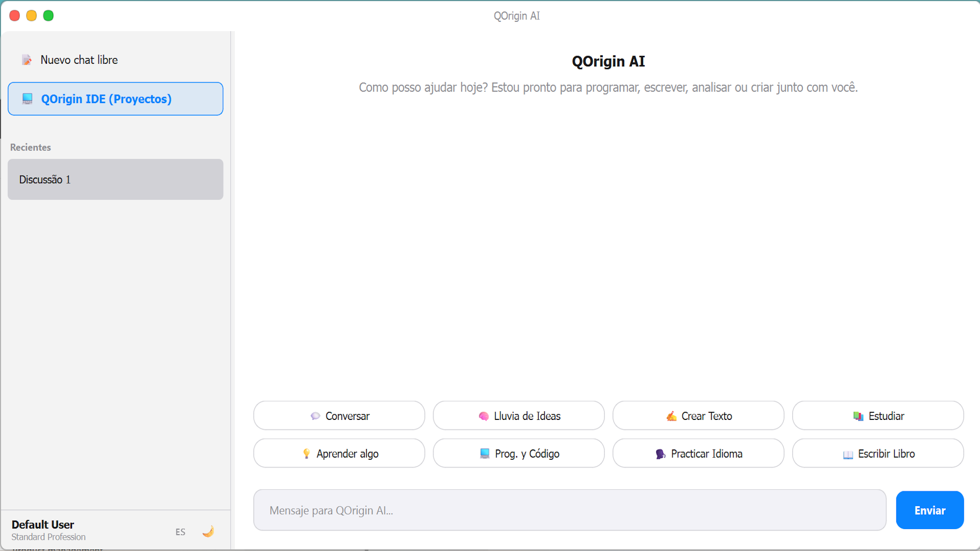980x551 pixels.
Task: Select Prog. y Código mode
Action: [x=519, y=454]
